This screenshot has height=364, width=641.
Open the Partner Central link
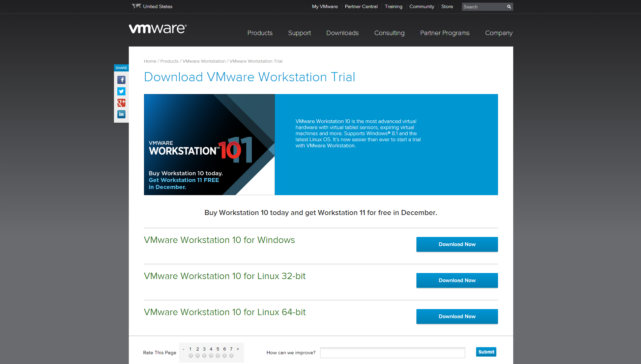[361, 6]
